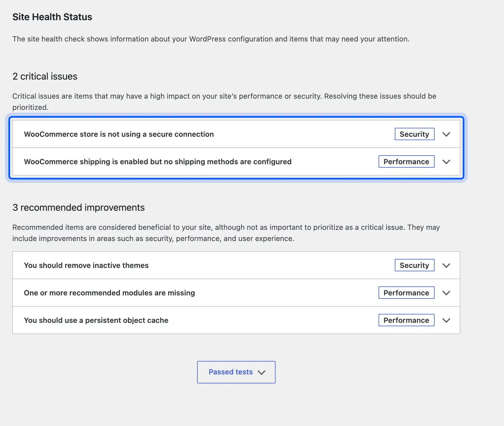Click 'WooCommerce shipping is enabled' issue title
This screenshot has width=504, height=426.
(x=158, y=162)
